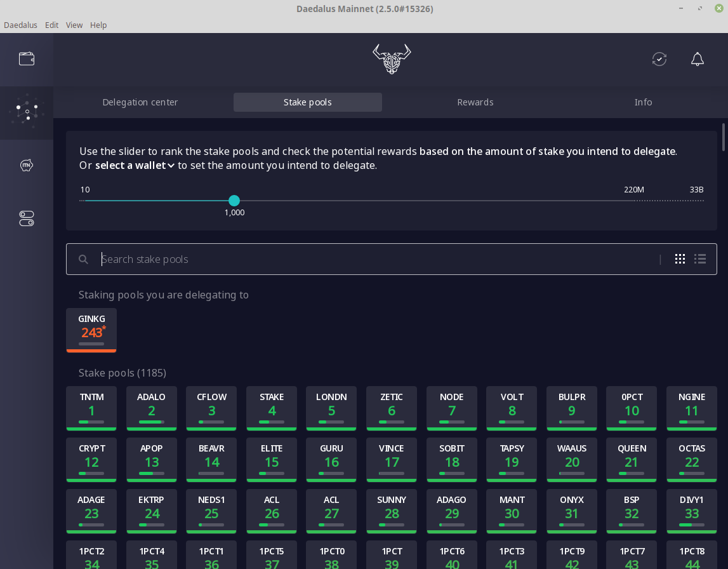Click the Daedalus bull logo
The image size is (728, 569).
[x=392, y=59]
